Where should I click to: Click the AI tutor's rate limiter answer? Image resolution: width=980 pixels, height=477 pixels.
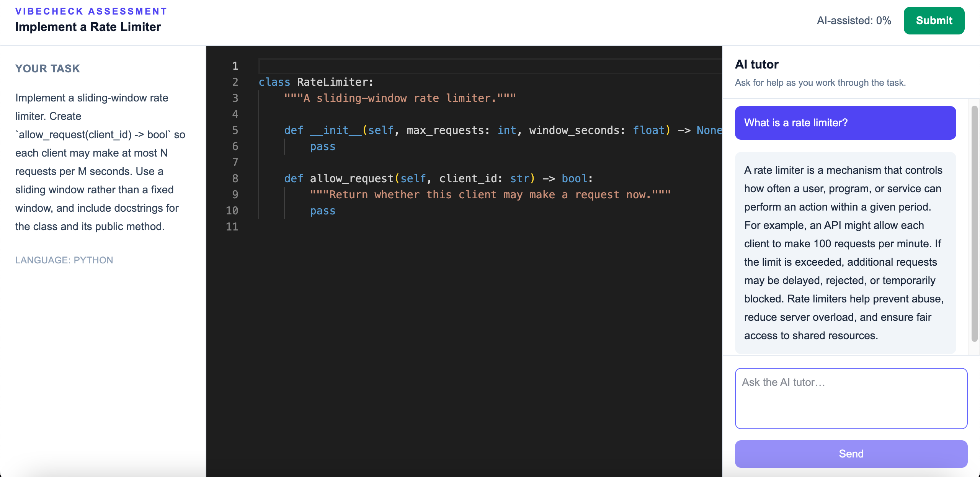(x=845, y=253)
